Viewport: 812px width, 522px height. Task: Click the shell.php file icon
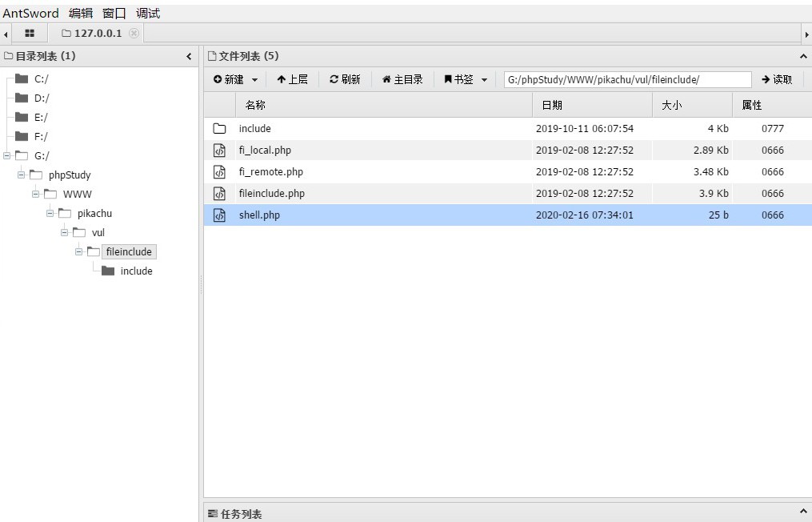pos(219,215)
